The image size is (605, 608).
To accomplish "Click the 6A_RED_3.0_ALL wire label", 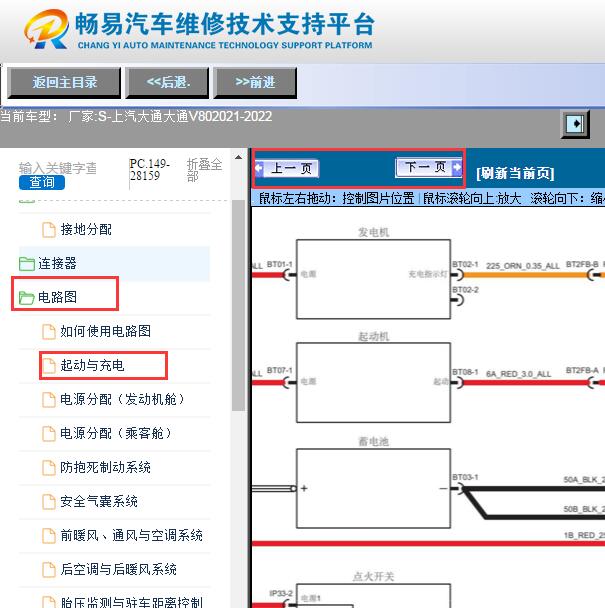I will click(x=519, y=374).
